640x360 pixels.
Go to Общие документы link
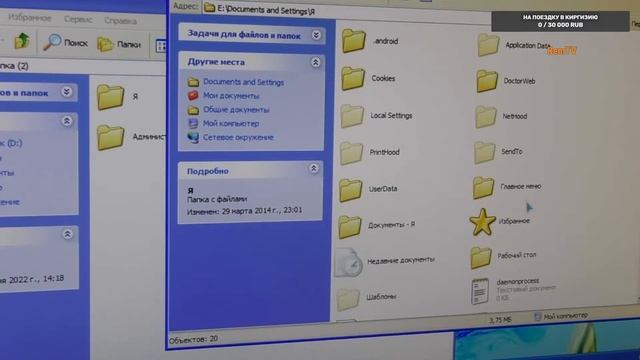click(236, 110)
